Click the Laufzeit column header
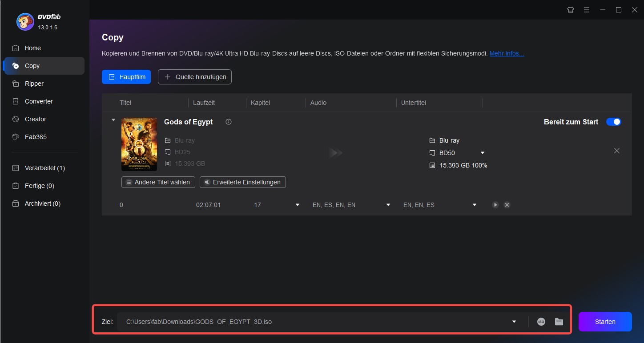Screen dimensions: 644x343 coord(204,103)
